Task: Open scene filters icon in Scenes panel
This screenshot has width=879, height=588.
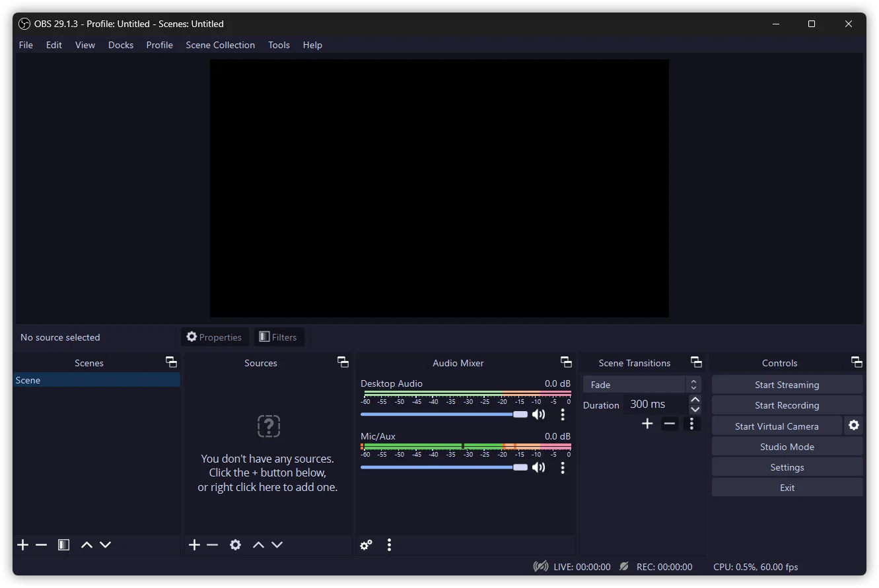Action: pos(63,545)
